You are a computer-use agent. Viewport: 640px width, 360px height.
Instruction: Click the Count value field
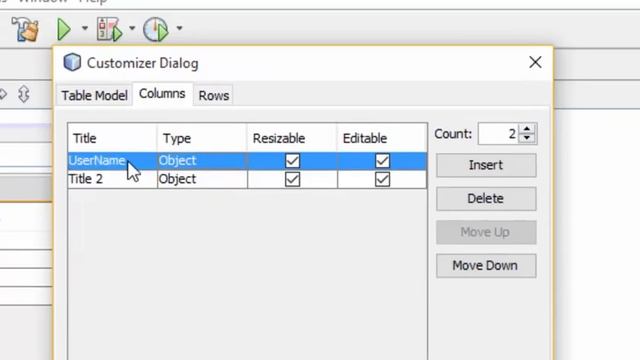click(x=498, y=134)
